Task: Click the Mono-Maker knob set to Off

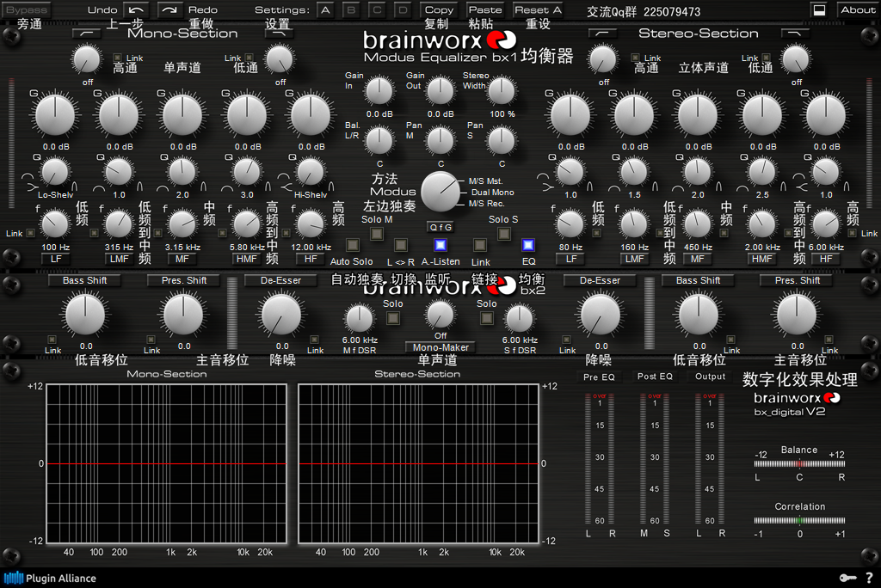Action: [x=440, y=315]
